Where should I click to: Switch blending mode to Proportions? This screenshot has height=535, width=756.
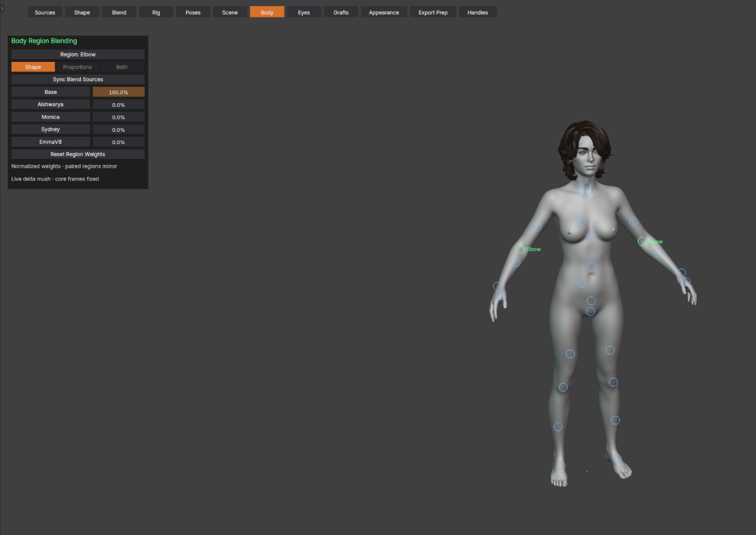tap(77, 67)
